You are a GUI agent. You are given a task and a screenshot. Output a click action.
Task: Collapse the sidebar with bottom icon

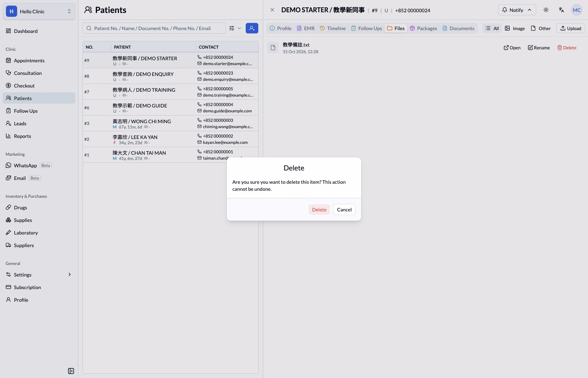click(71, 371)
